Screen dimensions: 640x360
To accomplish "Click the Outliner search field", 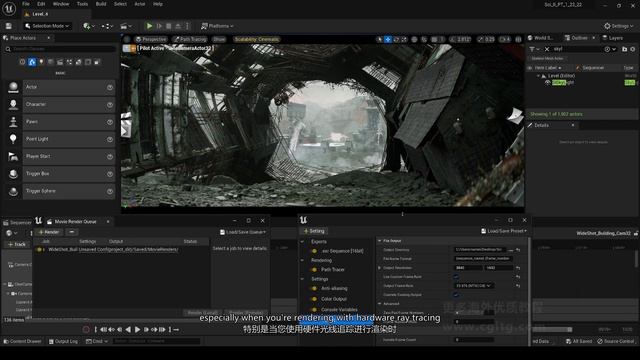I will (578, 49).
